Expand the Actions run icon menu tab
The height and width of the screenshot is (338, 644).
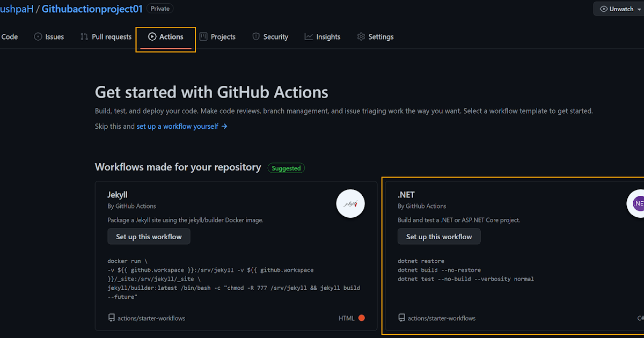pos(152,36)
